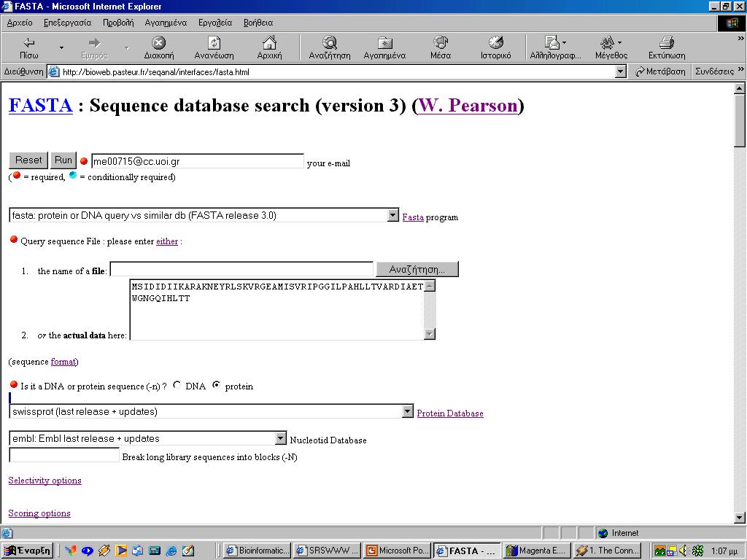This screenshot has height=560, width=747.
Task: Open the address bar dropdown arrow
Action: 620,72
